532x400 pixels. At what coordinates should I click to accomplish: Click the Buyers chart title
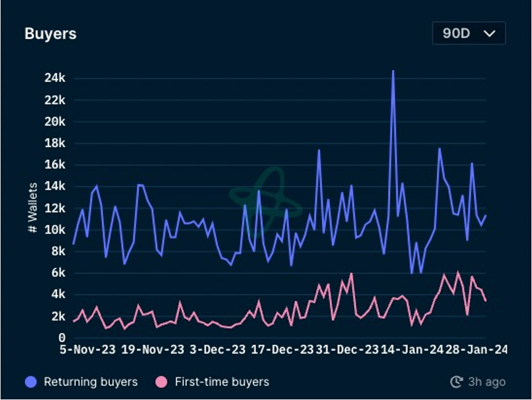[x=51, y=34]
